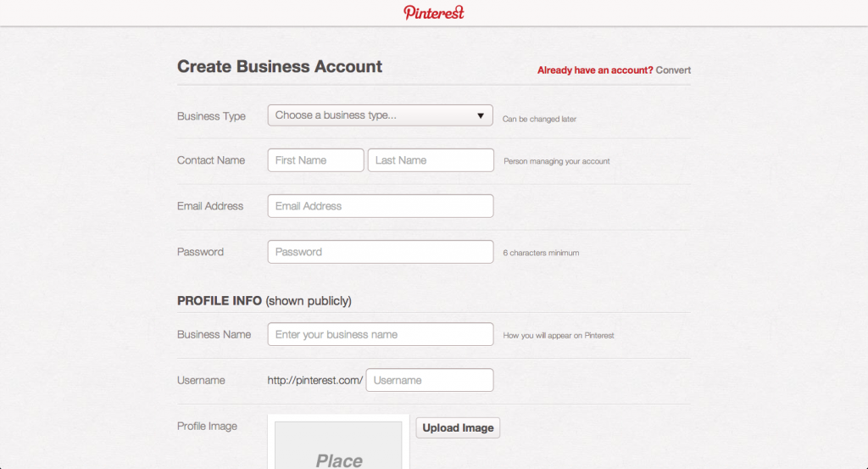The image size is (868, 469).
Task: Click the 'Profile Image' field label
Action: 207,427
